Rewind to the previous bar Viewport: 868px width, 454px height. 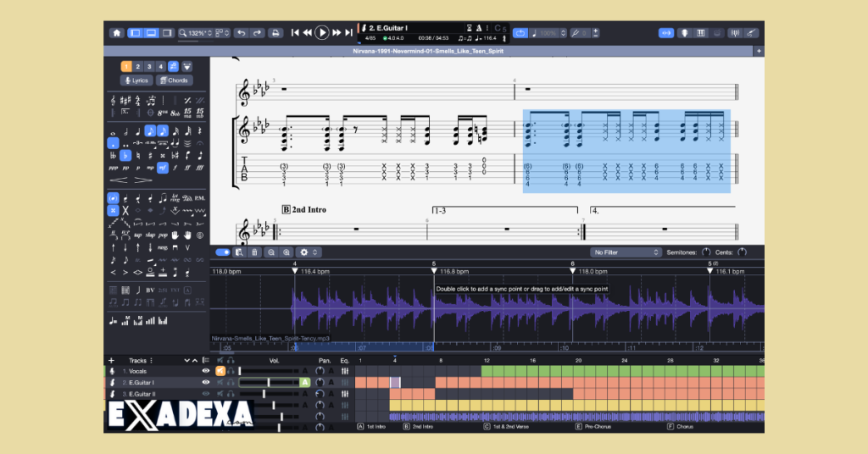(307, 33)
